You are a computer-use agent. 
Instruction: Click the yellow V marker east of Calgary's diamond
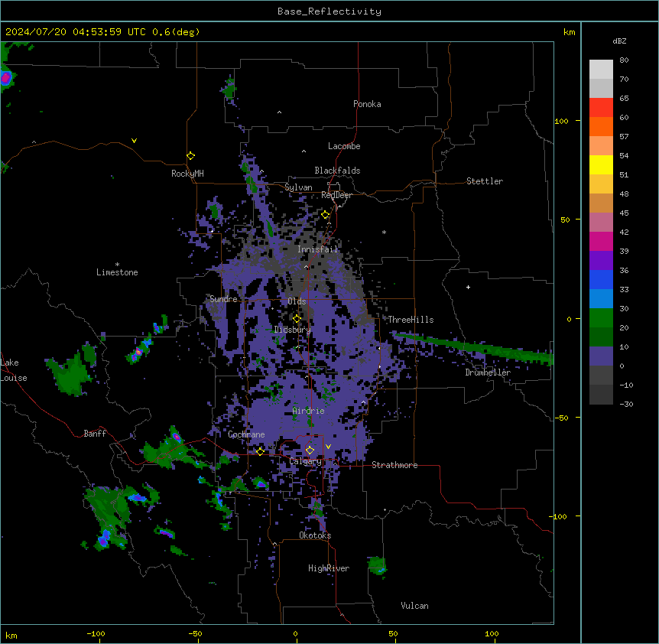328,447
